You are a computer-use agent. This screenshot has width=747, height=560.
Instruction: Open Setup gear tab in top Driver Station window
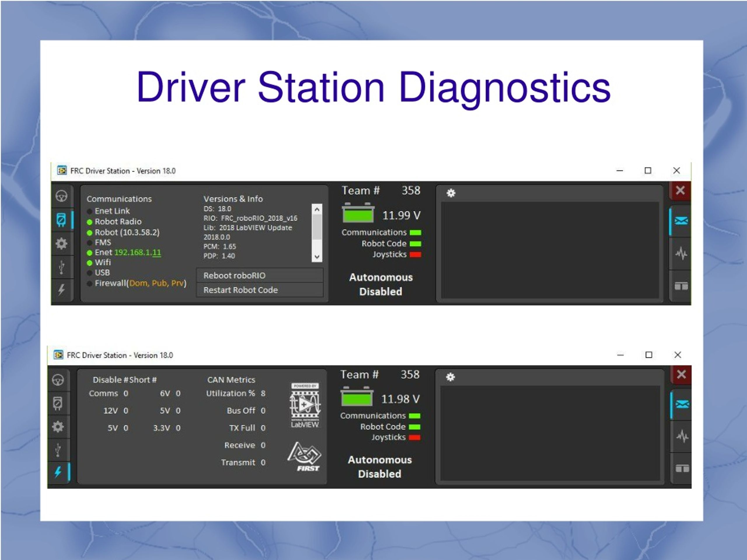pyautogui.click(x=62, y=243)
